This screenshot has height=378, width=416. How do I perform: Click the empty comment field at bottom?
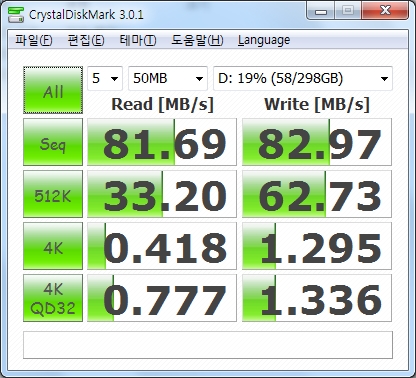tap(208, 345)
